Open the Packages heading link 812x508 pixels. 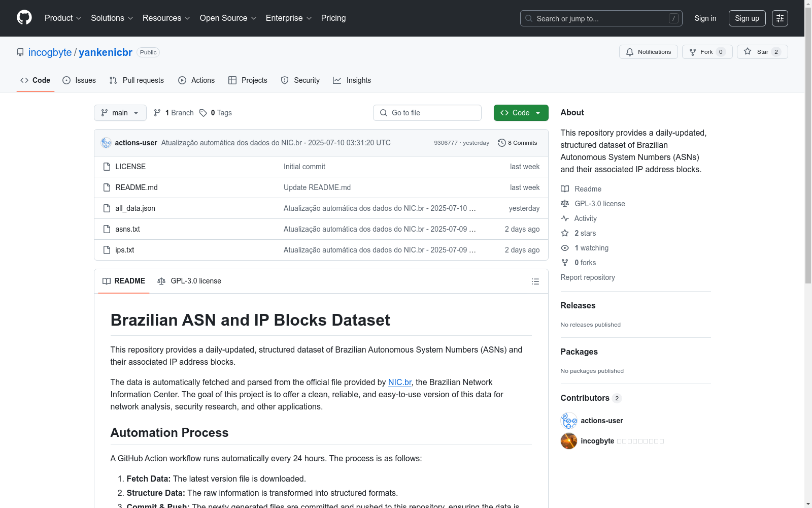tap(579, 352)
